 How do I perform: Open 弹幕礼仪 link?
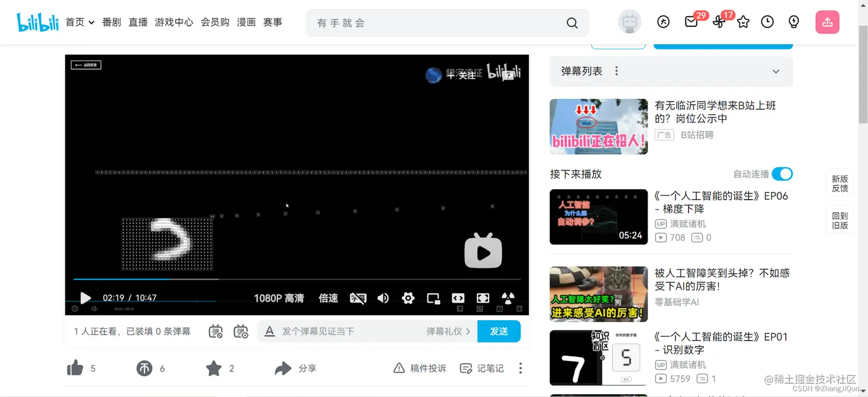pos(448,331)
